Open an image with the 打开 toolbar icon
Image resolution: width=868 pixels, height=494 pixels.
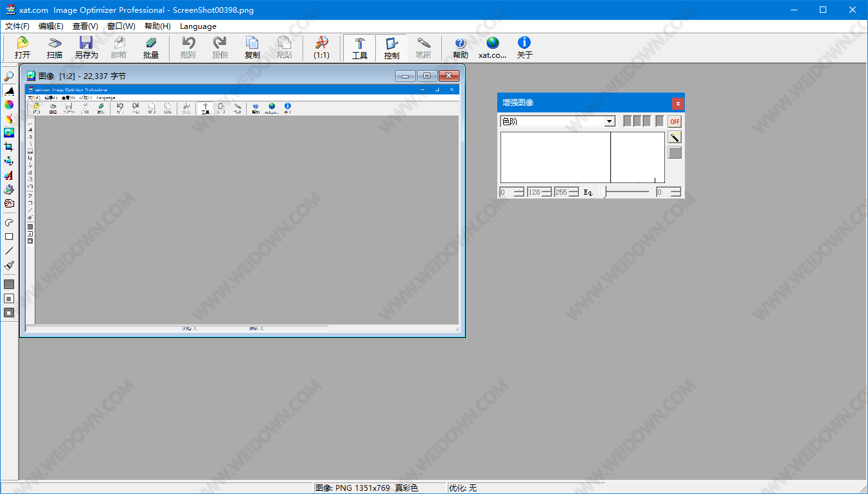[x=22, y=48]
